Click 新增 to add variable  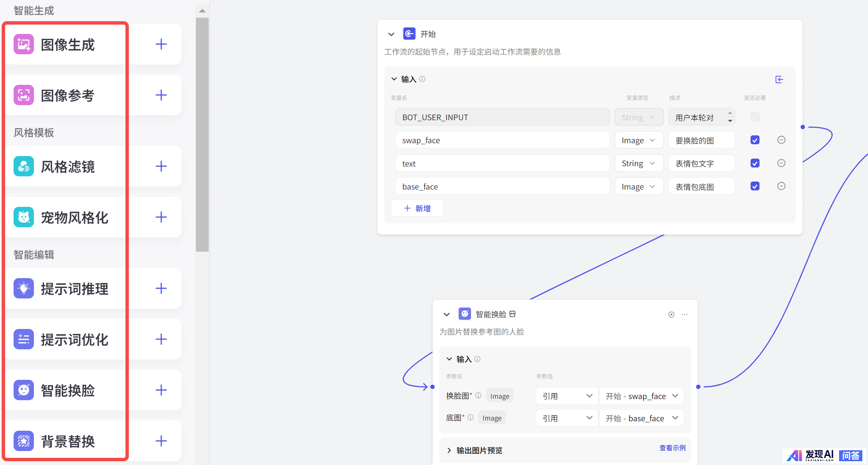(417, 208)
